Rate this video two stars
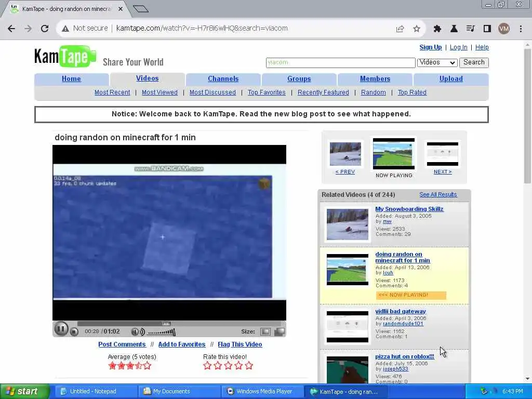 [218, 365]
